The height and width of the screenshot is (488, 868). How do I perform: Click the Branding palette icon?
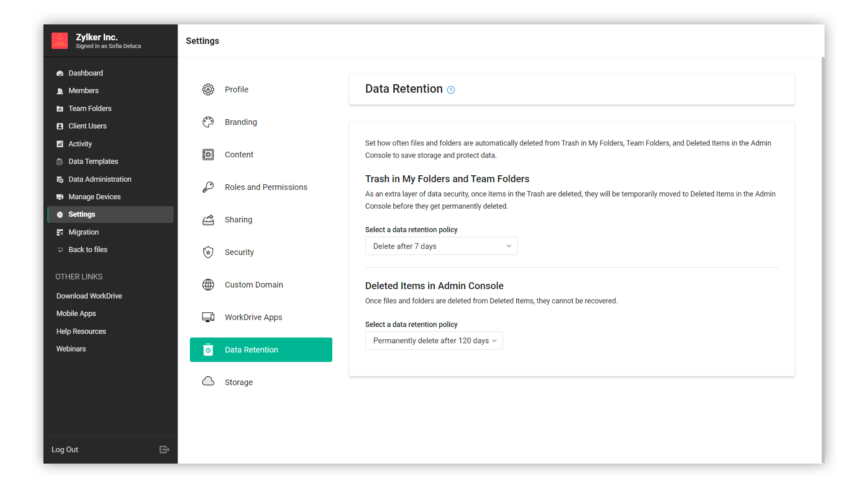point(208,122)
